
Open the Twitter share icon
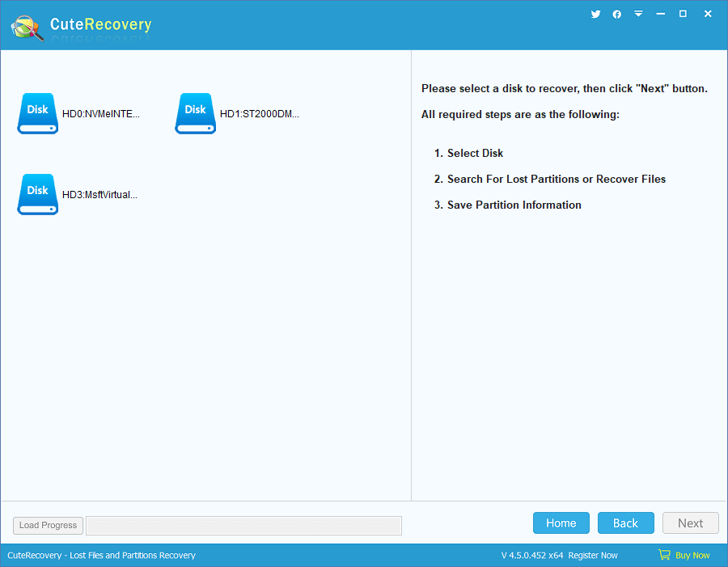pyautogui.click(x=595, y=14)
